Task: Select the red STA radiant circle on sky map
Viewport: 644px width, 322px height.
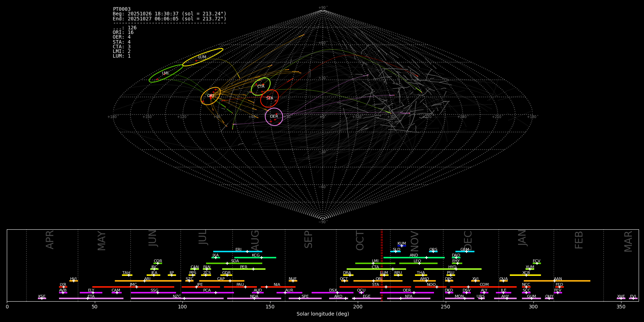Action: point(269,98)
